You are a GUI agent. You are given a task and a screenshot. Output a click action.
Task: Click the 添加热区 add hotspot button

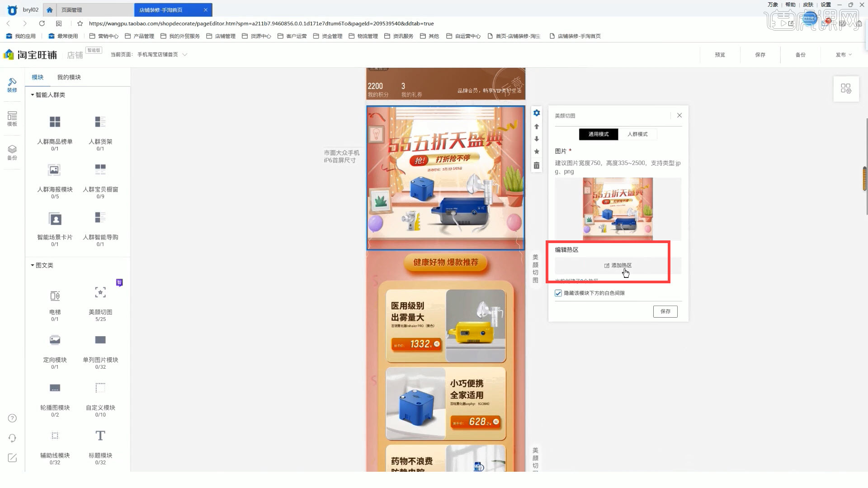618,266
